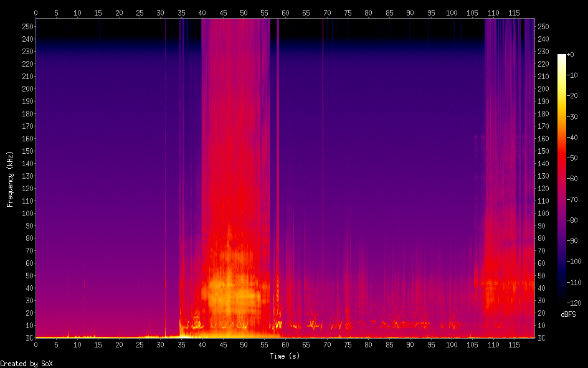Click the 'Created by SoX' text
This screenshot has width=588, height=368.
[26, 363]
